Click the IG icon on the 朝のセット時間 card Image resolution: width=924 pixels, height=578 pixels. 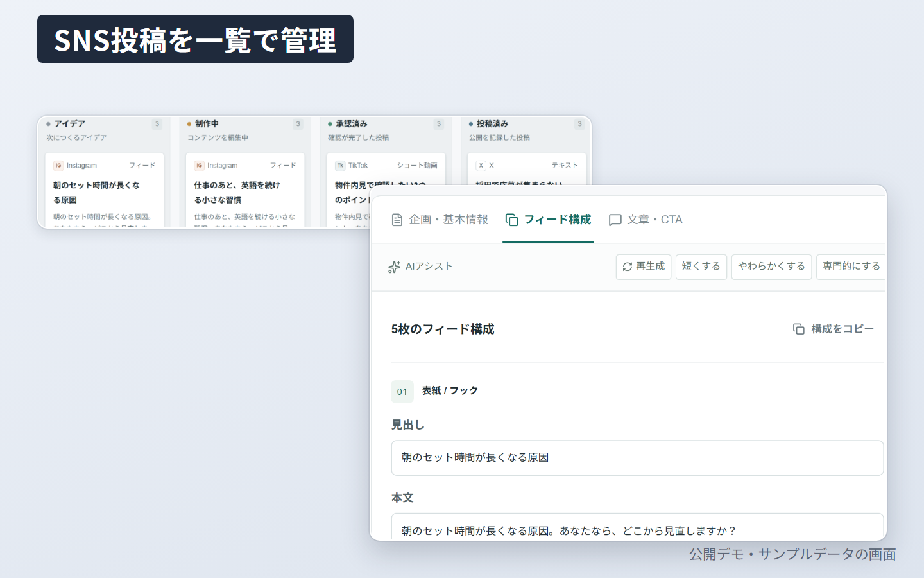click(58, 166)
